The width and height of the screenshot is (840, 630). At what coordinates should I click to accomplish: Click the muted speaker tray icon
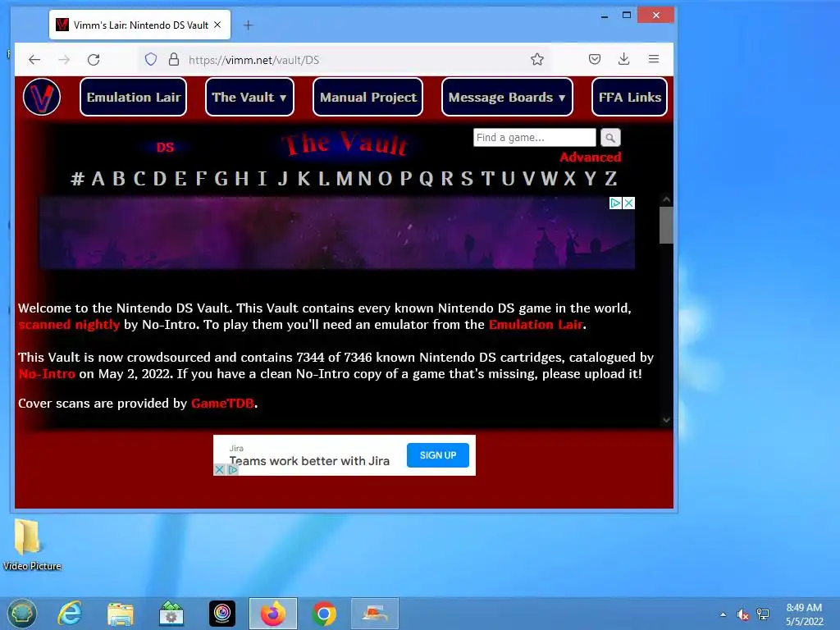[742, 614]
